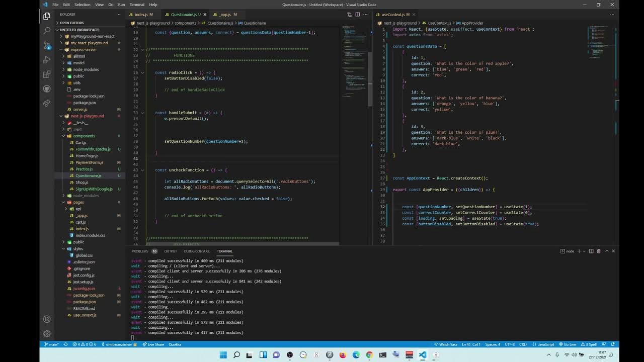Open the Source Control view

click(x=47, y=45)
